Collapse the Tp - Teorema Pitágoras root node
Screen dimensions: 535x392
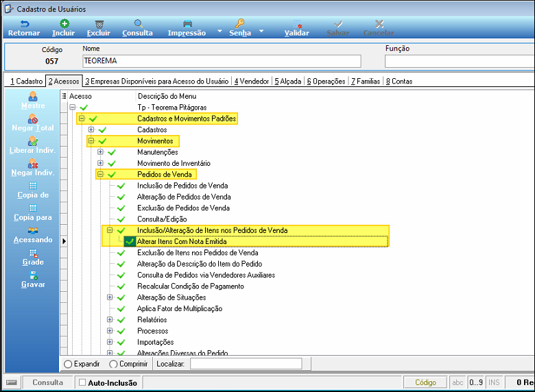72,108
